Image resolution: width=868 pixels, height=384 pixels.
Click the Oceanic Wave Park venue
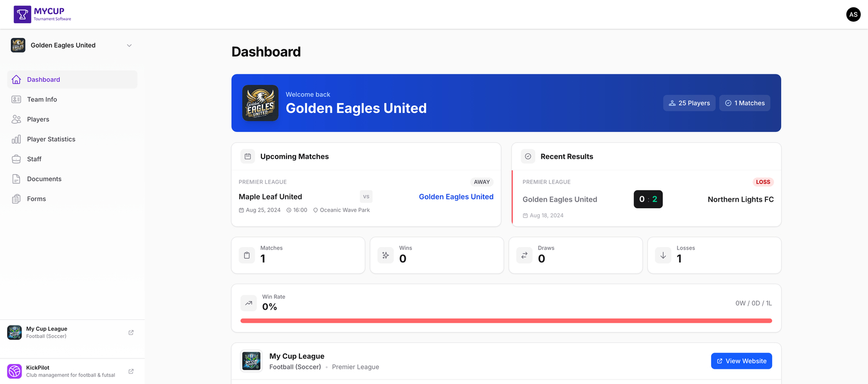pyautogui.click(x=341, y=210)
